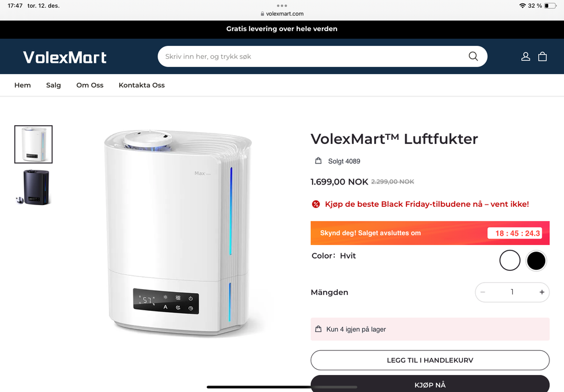Click the bag icon beside Solgt 4089
Image resolution: width=564 pixels, height=392 pixels.
tap(318, 161)
